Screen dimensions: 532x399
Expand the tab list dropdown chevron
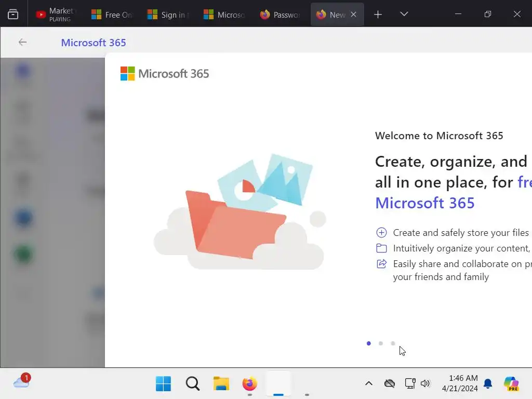point(404,14)
